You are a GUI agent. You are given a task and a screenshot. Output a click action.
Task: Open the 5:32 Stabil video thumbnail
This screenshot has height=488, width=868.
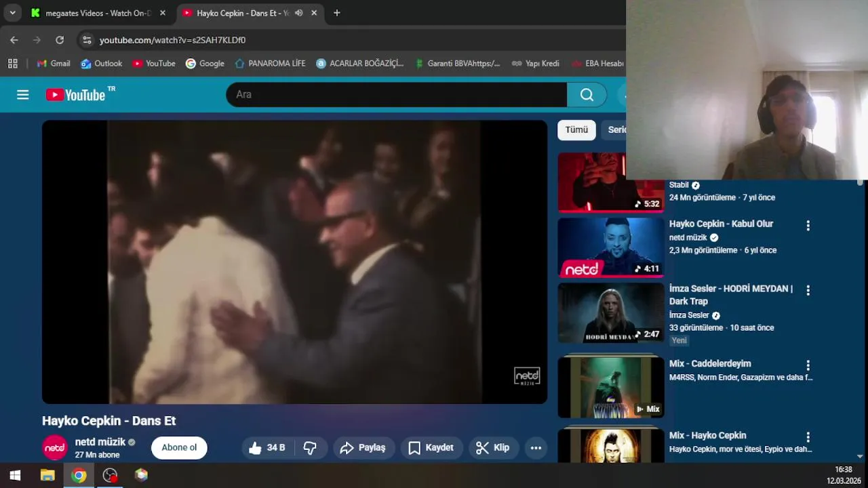611,182
